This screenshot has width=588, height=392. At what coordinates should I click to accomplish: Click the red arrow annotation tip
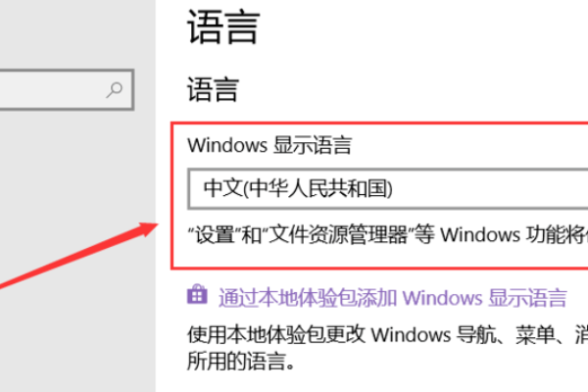[x=154, y=225]
